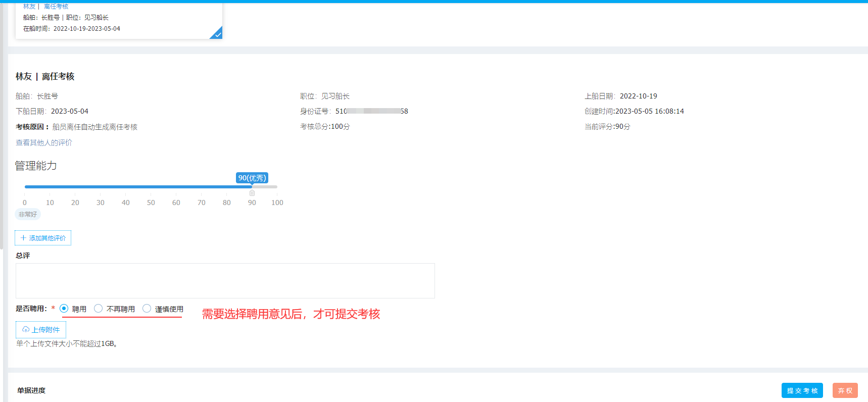The image size is (868, 402).
Task: Open 查看其他人的评价 link
Action: click(x=44, y=143)
